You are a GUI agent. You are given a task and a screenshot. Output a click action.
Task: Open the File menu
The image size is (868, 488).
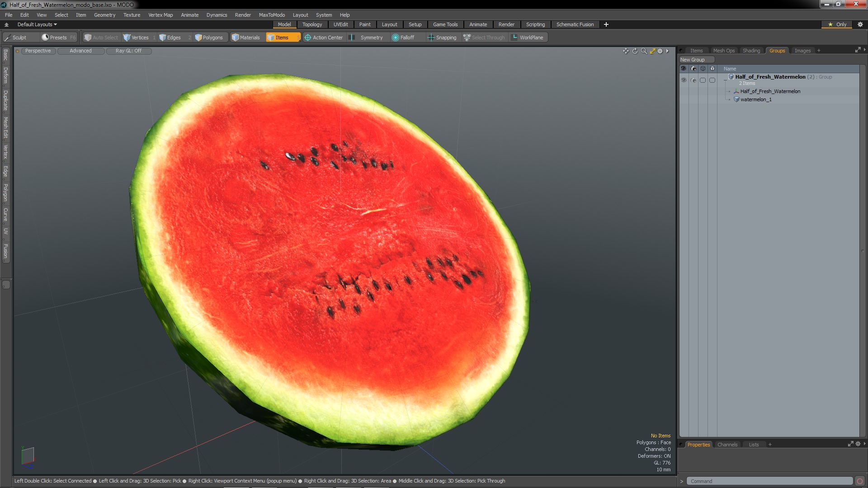[x=9, y=15]
